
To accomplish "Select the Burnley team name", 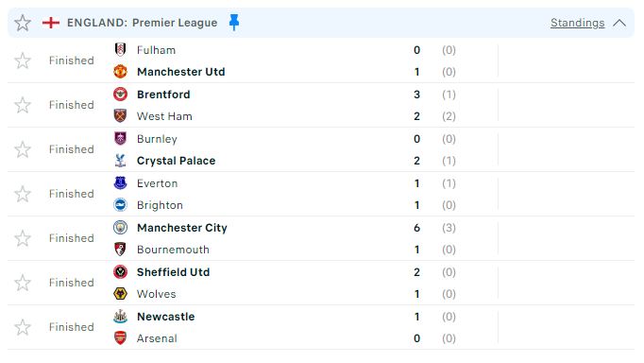I will click(157, 139).
